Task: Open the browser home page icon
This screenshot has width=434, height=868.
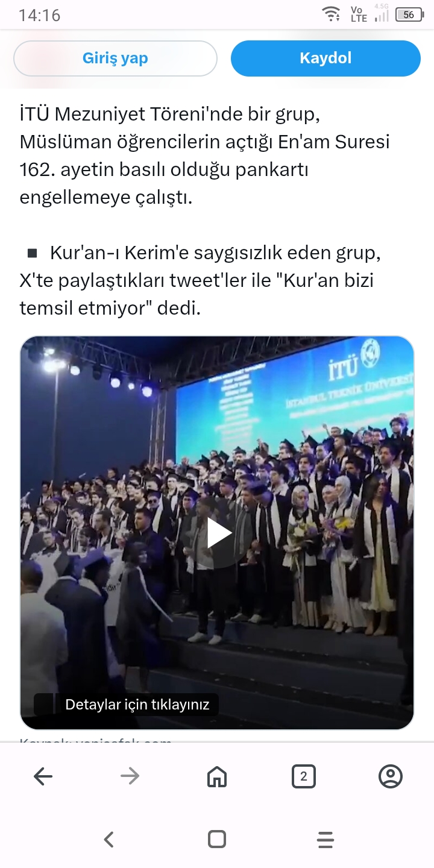Action: pyautogui.click(x=217, y=776)
